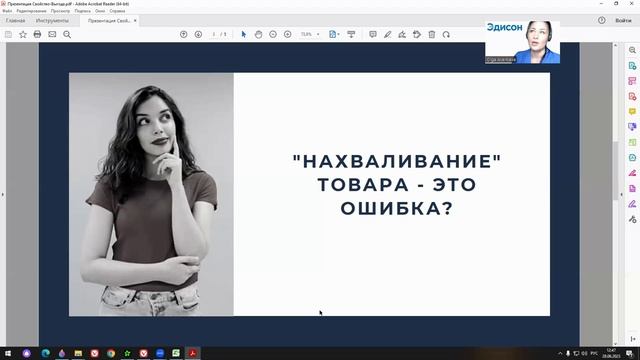
Task: Zoom out with the minus circle
Action: click(x=273, y=35)
